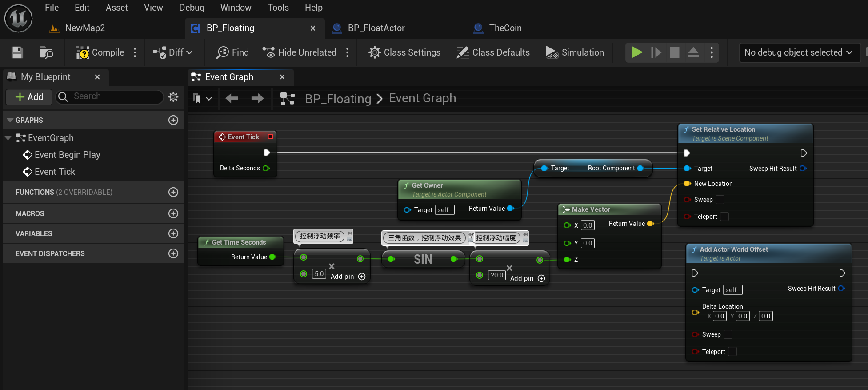Click Make Vector Return Value yellow pin
868x390 pixels.
point(650,224)
